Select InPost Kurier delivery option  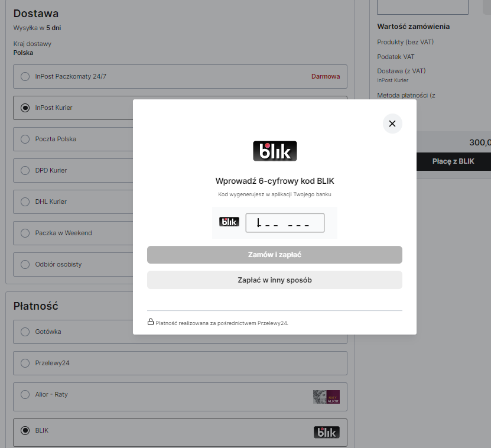[x=25, y=108]
